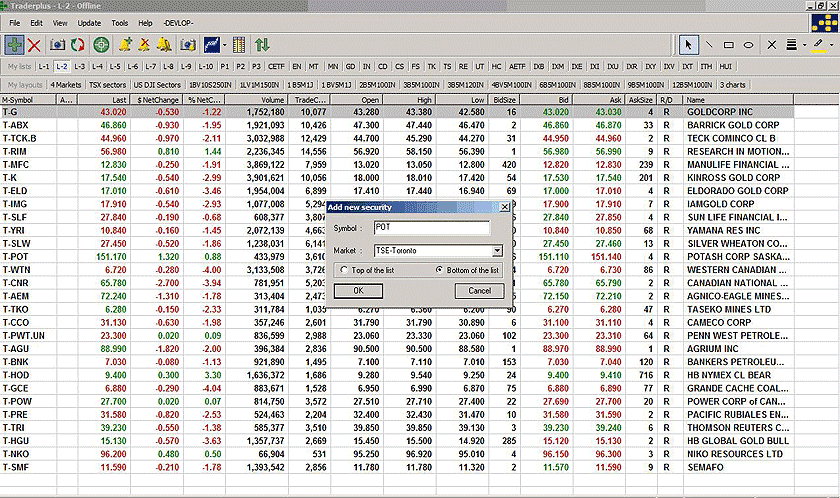Click the columns table layout icon
Screen dimensions: 840x498
[239, 45]
